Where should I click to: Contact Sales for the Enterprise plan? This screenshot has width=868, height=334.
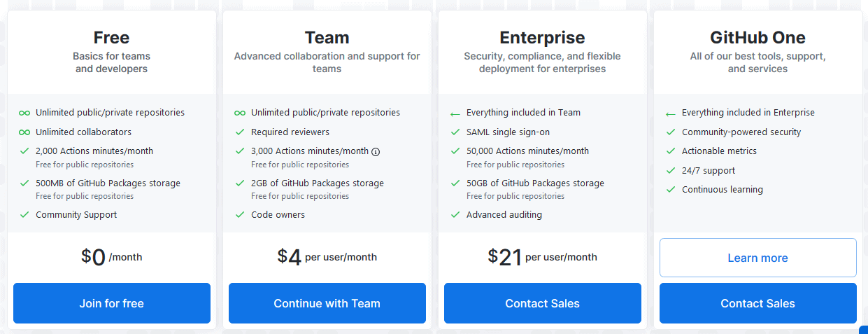(543, 303)
